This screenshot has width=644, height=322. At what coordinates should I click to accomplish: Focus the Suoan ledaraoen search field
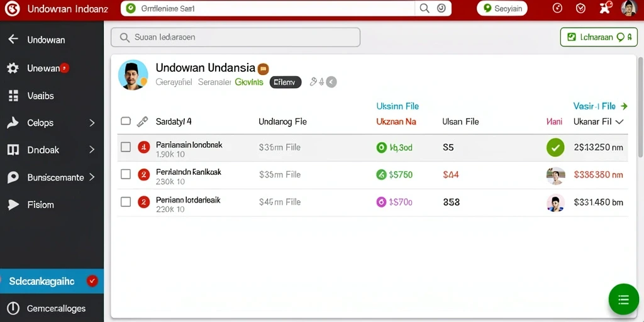coord(235,37)
